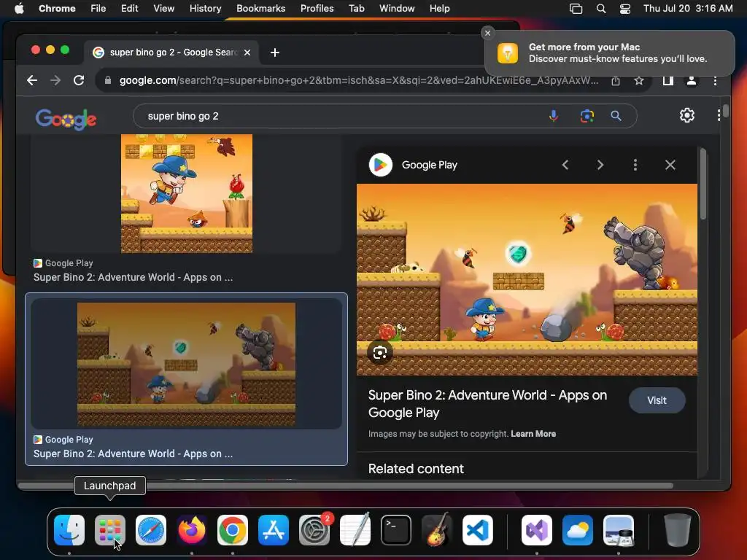
Task: Open System Settings from the Dock
Action: 314,530
